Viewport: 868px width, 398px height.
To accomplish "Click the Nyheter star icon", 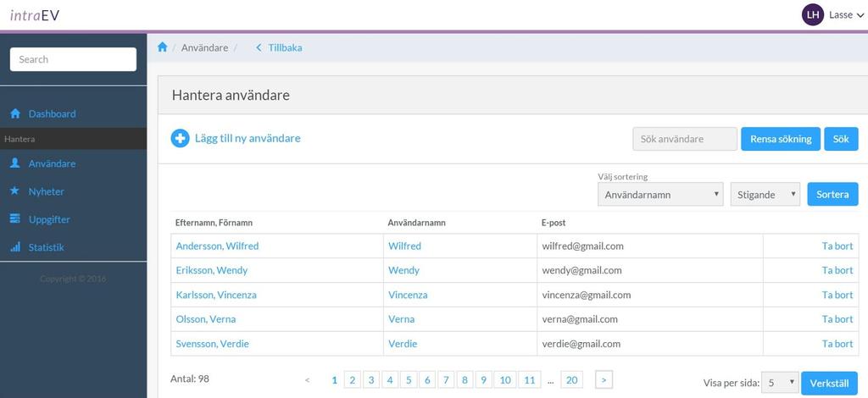I will click(x=15, y=191).
